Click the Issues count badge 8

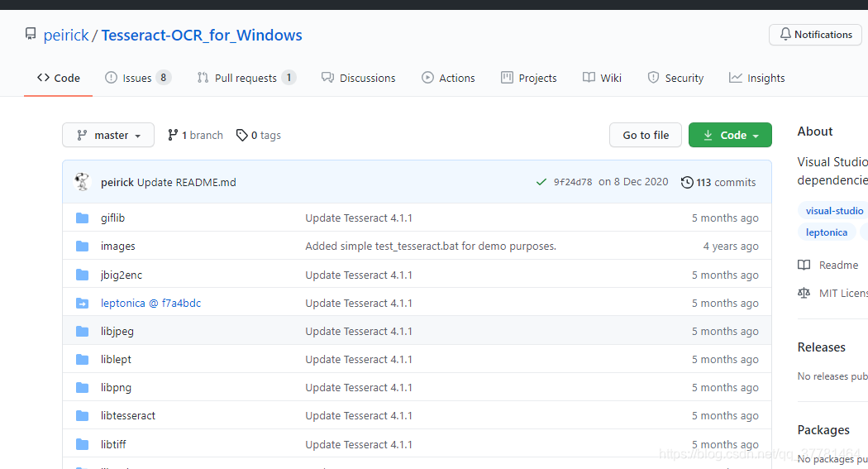click(x=164, y=78)
